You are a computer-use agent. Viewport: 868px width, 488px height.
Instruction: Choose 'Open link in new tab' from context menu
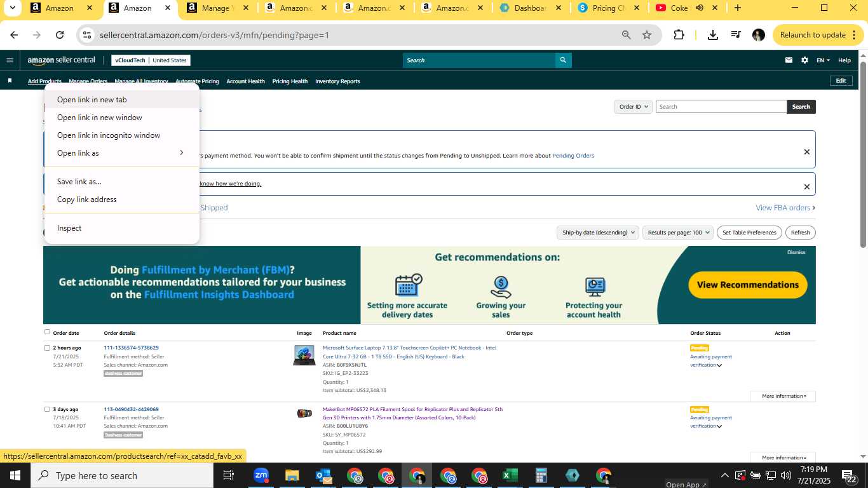click(122, 100)
